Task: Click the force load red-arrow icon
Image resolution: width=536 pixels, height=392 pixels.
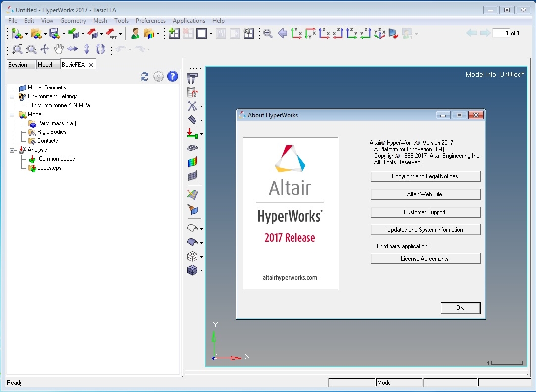Action: point(193,134)
